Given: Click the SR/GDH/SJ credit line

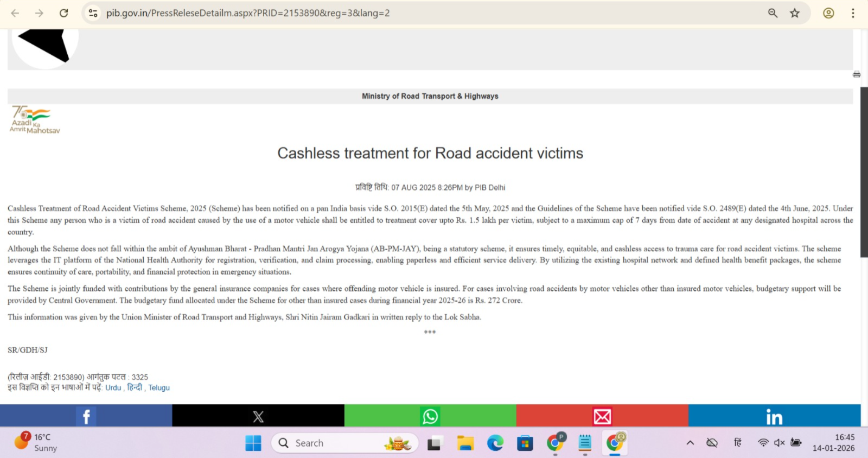Looking at the screenshot, I should point(28,350).
